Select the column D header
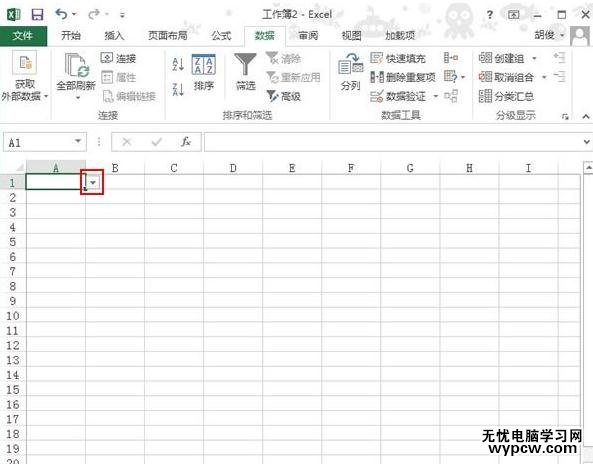 pos(233,168)
